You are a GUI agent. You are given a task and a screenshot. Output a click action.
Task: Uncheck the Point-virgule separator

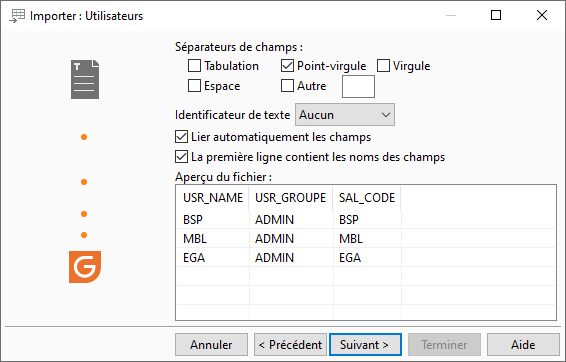tap(287, 66)
